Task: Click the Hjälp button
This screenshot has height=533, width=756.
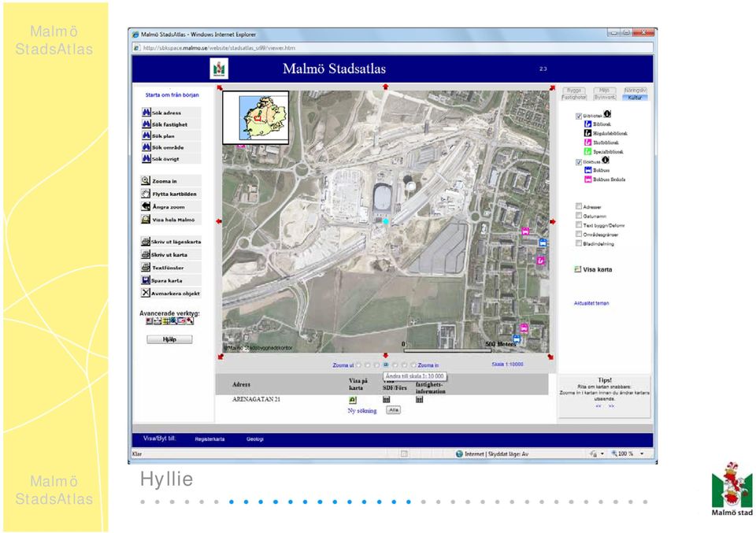Action: pos(169,339)
